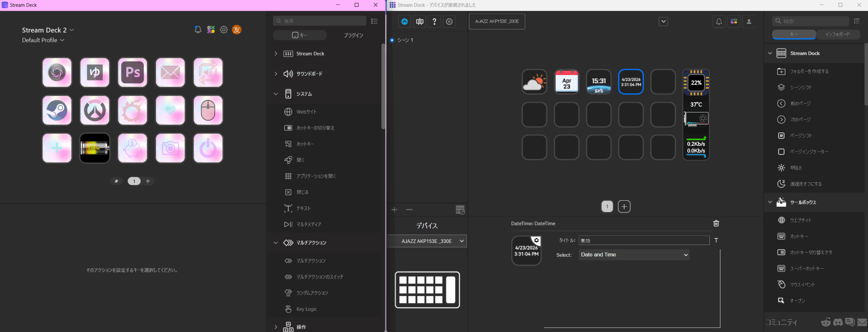Click the Key Logic action
The width and height of the screenshot is (868, 332).
tap(307, 309)
